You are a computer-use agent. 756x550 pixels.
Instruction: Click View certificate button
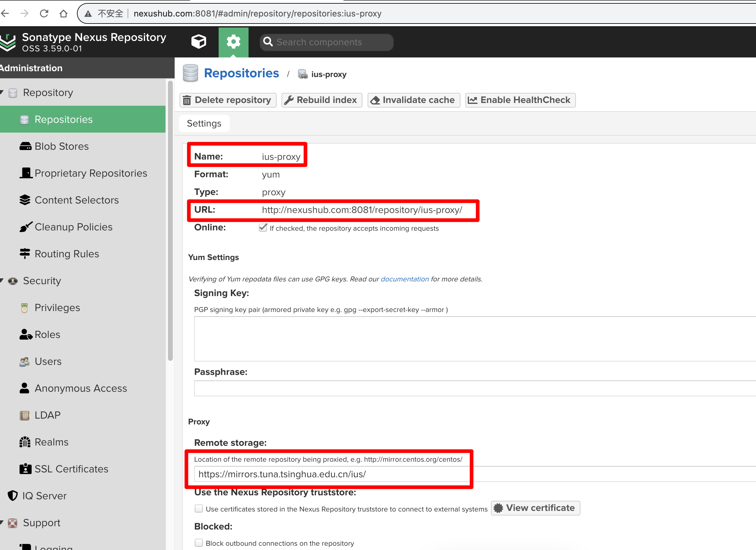pos(535,508)
